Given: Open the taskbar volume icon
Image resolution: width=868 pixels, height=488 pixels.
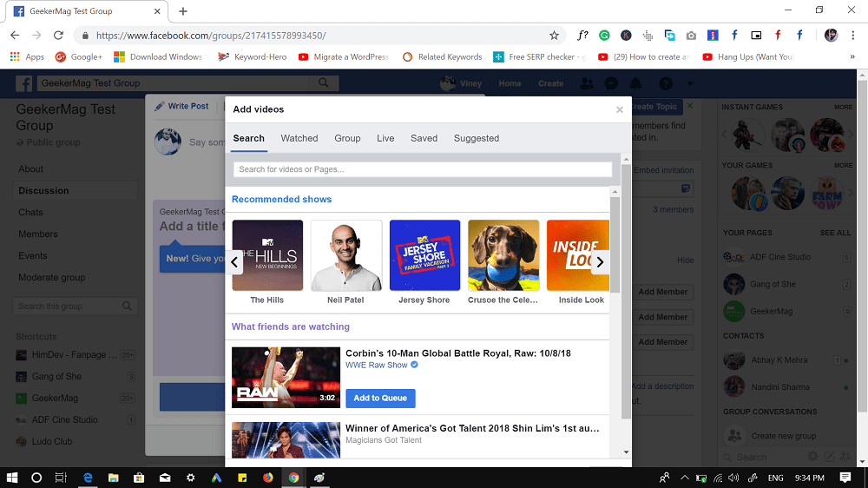Looking at the screenshot, I should click(733, 478).
